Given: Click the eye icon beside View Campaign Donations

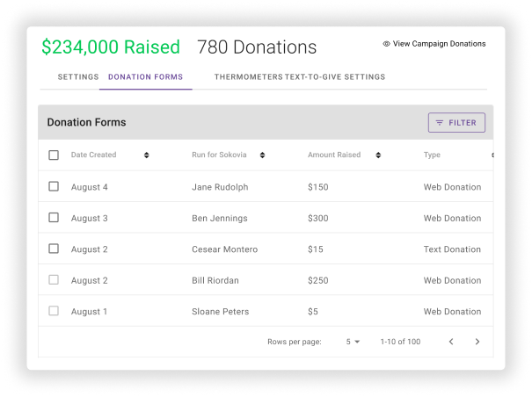Looking at the screenshot, I should click(x=386, y=43).
